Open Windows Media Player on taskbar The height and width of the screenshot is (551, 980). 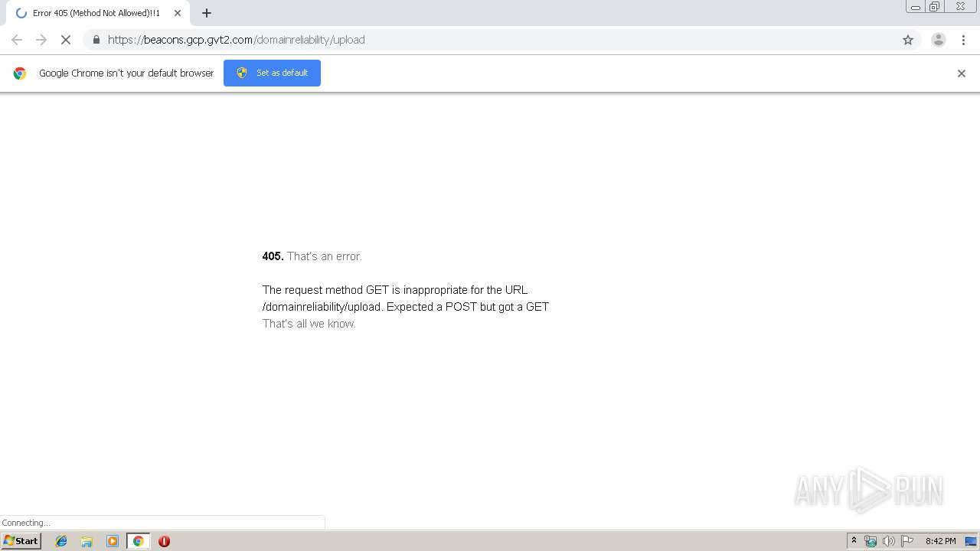coord(113,541)
